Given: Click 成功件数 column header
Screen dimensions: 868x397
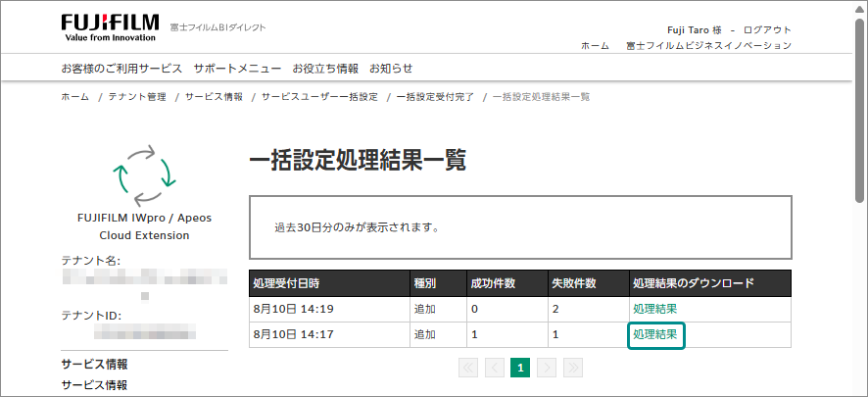Looking at the screenshot, I should 507,283.
